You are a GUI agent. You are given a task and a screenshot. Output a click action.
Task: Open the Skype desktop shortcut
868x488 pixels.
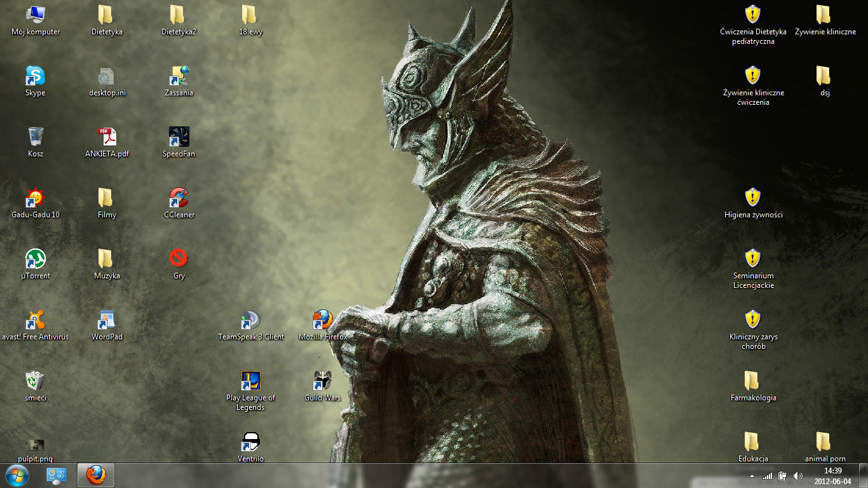(36, 77)
